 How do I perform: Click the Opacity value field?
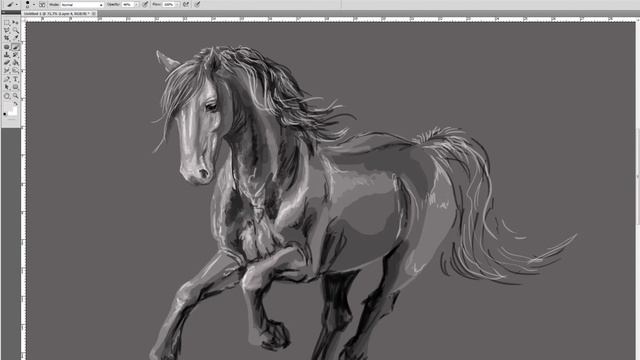tap(128, 4)
